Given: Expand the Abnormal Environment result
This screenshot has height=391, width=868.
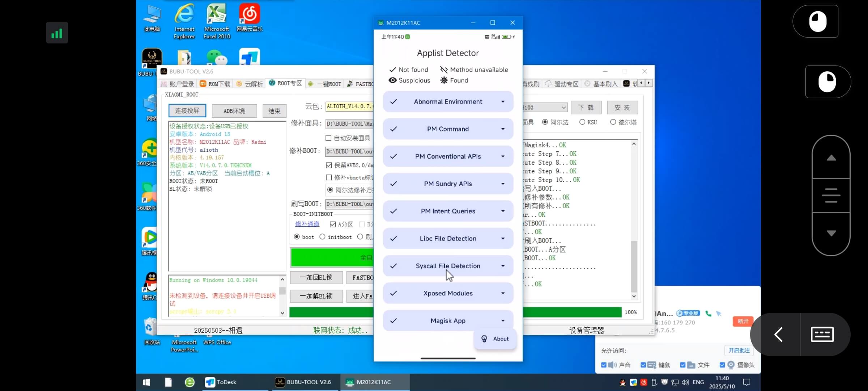Looking at the screenshot, I should tap(503, 102).
